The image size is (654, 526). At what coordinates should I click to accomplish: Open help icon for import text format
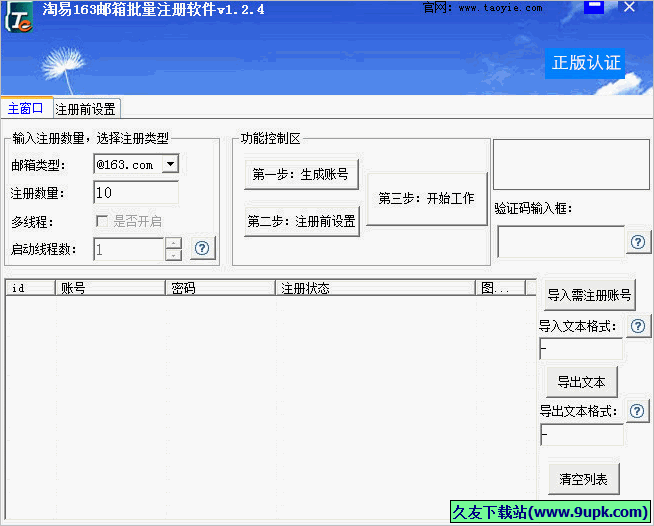(638, 326)
